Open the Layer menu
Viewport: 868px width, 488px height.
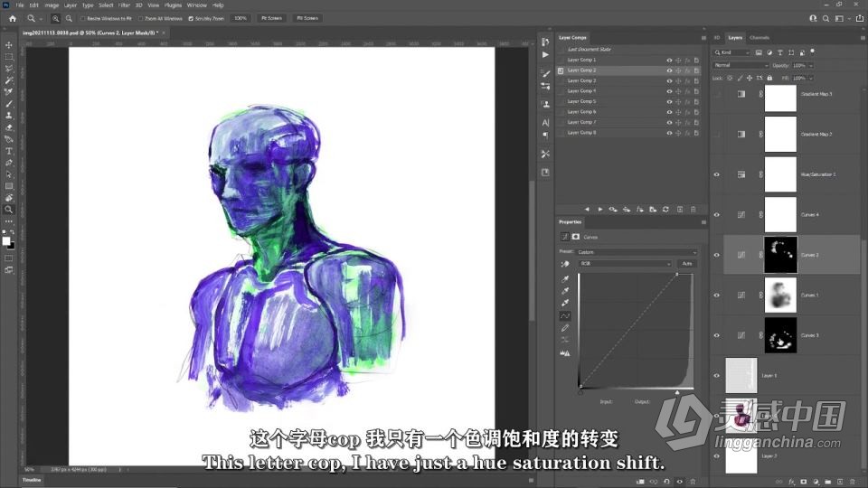click(x=71, y=5)
